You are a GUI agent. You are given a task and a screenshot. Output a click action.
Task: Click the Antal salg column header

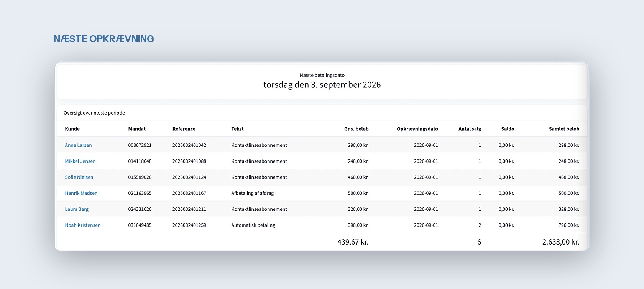tap(470, 129)
